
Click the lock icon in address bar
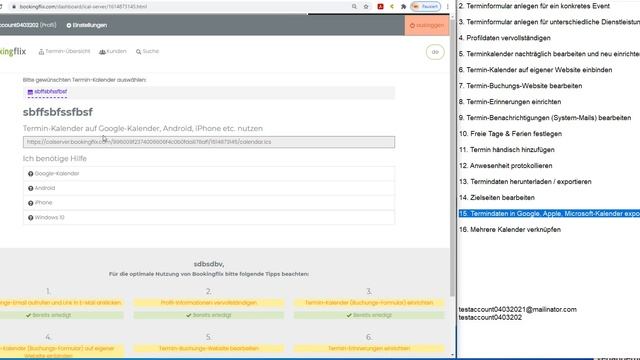pyautogui.click(x=14, y=7)
